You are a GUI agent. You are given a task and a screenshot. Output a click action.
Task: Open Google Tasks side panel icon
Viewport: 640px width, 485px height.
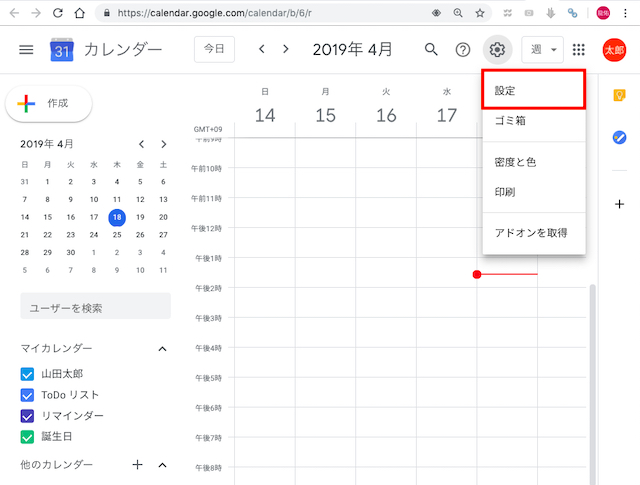point(619,138)
